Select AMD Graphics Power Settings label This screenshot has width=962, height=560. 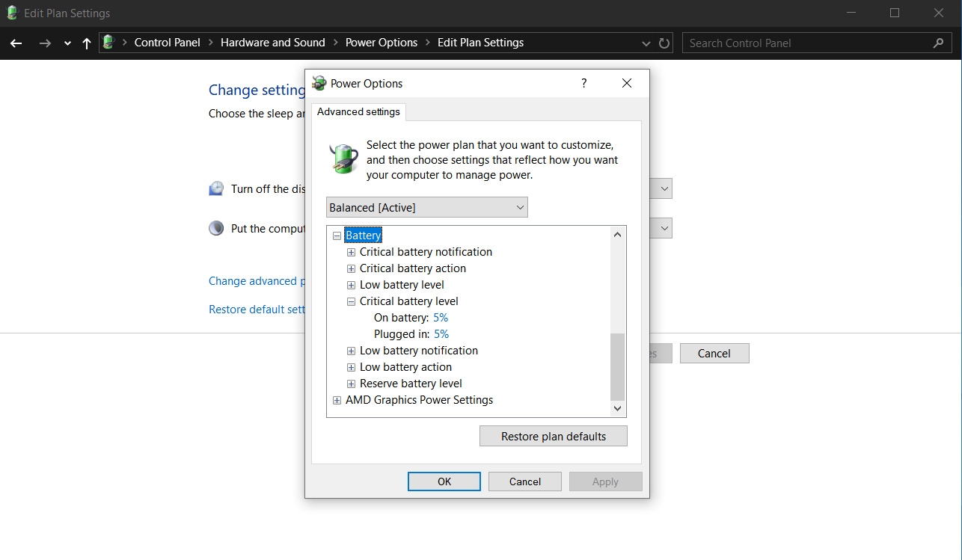(419, 400)
